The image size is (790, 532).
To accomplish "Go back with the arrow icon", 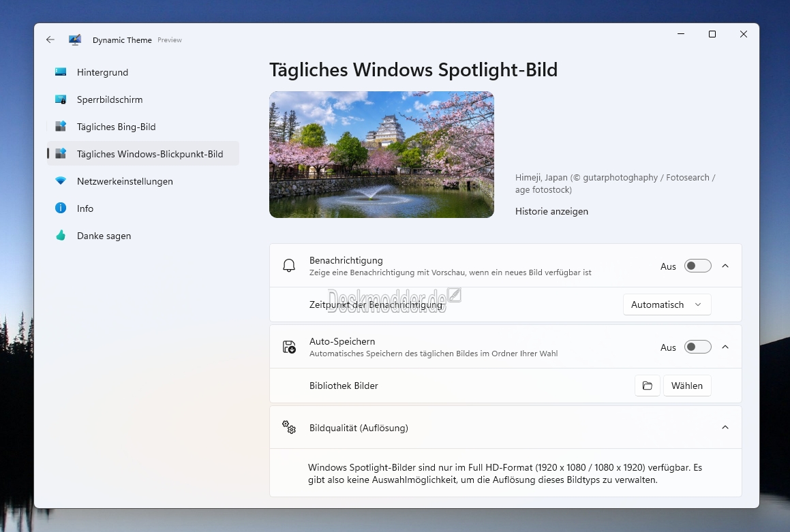I will pos(50,40).
